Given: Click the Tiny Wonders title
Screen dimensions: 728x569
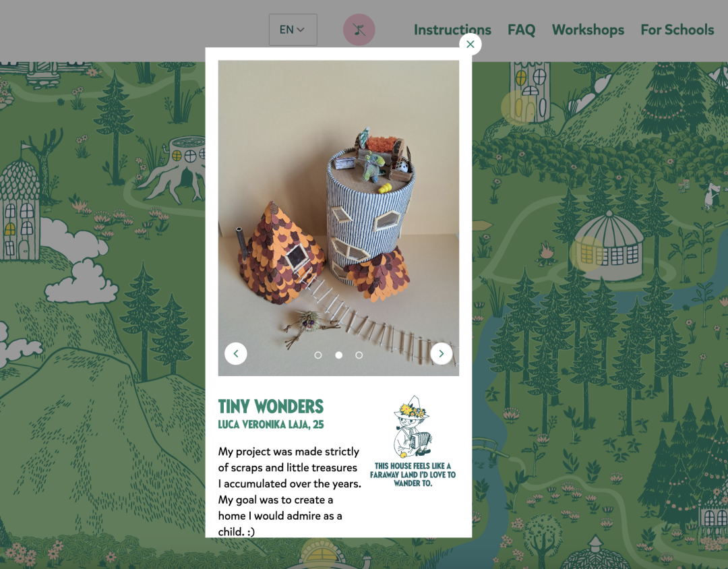Looking at the screenshot, I should point(271,407).
